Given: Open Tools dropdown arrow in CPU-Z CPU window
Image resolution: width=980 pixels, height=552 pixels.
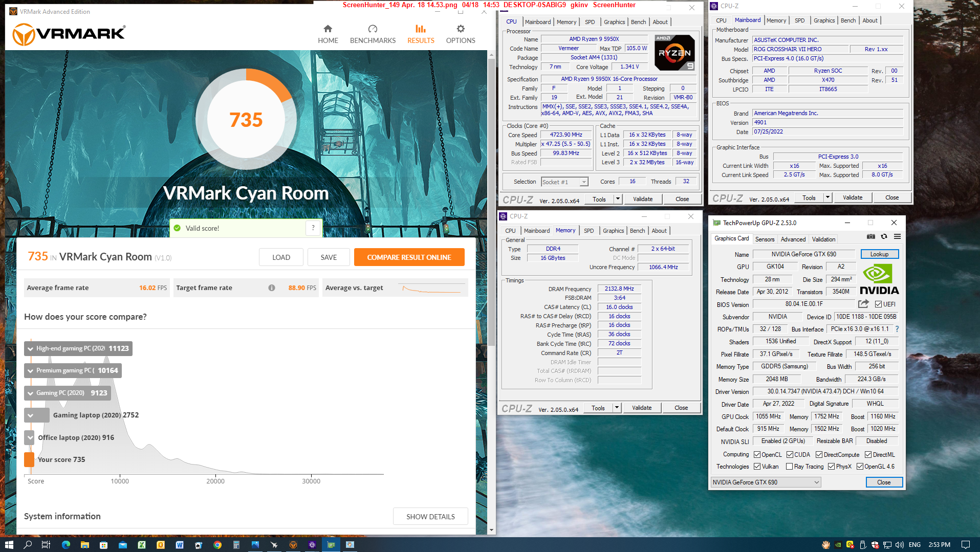Looking at the screenshot, I should 618,199.
